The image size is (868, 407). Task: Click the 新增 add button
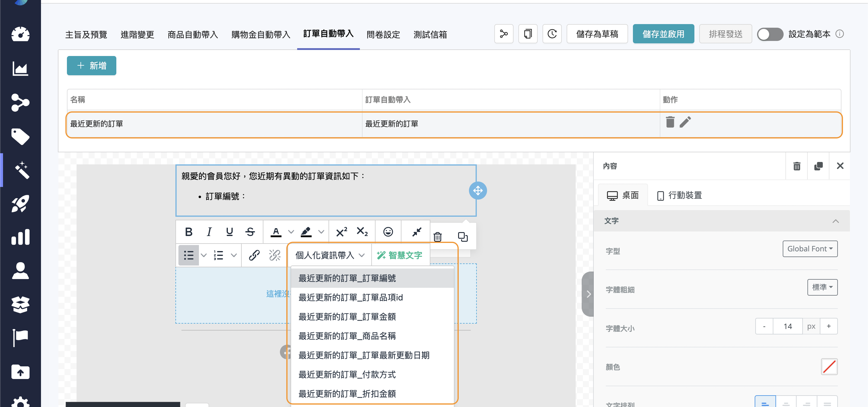point(91,66)
